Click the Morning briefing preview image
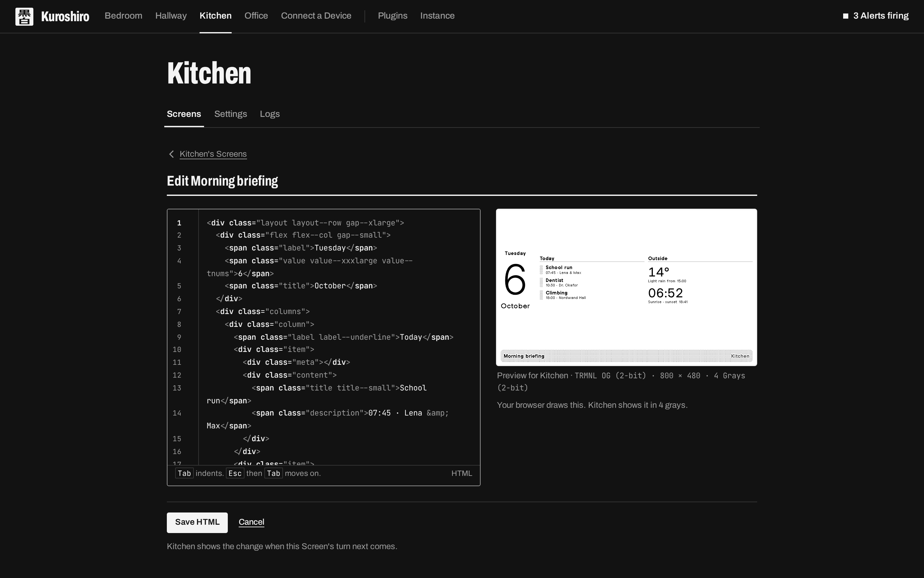Viewport: 924px width, 578px height. click(x=626, y=287)
